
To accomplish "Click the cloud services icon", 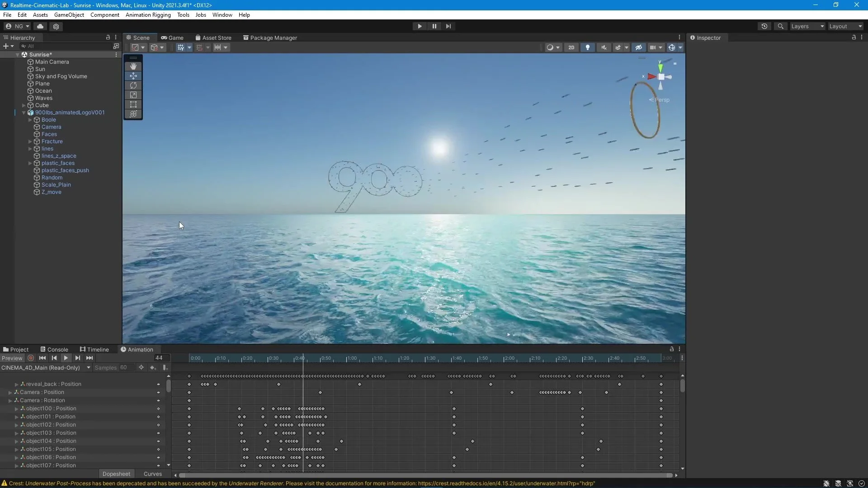I will point(40,26).
